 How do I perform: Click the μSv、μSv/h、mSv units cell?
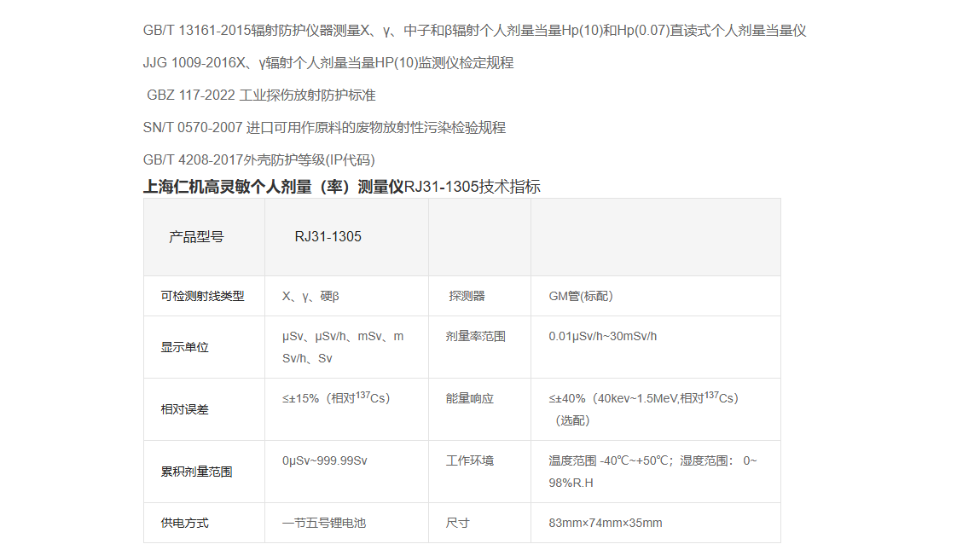pyautogui.click(x=347, y=348)
